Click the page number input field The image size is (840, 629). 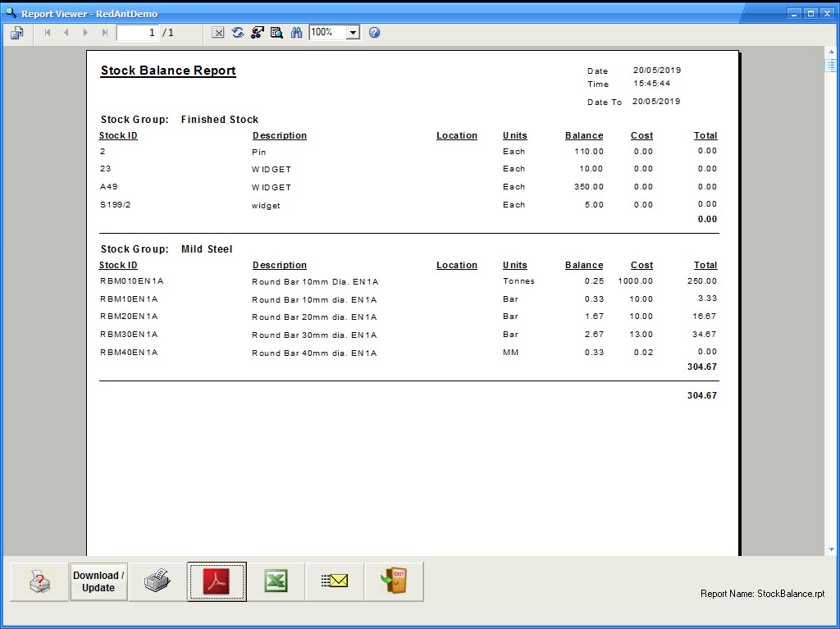coord(137,33)
